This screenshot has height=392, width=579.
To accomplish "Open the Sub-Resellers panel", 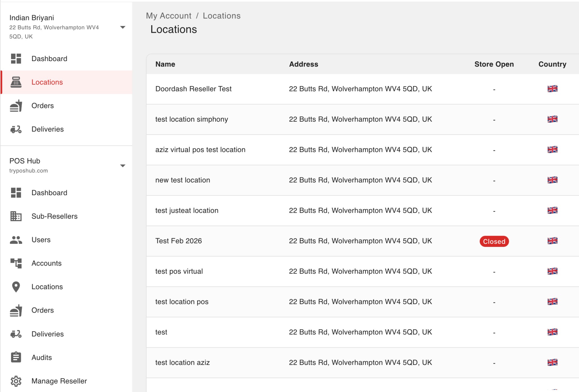I will (x=54, y=216).
